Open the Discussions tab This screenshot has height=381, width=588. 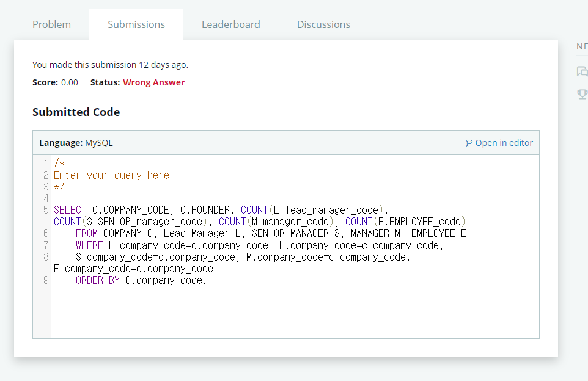(323, 24)
